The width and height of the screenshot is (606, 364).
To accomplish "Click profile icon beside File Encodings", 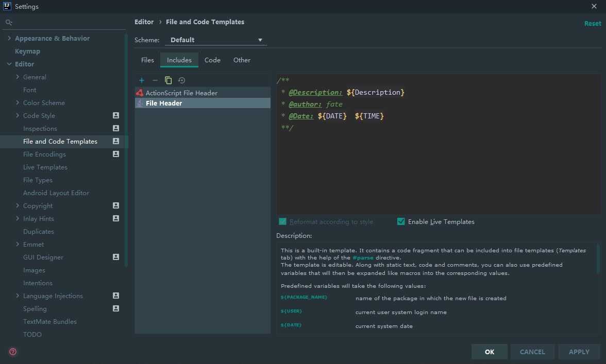I will [116, 154].
